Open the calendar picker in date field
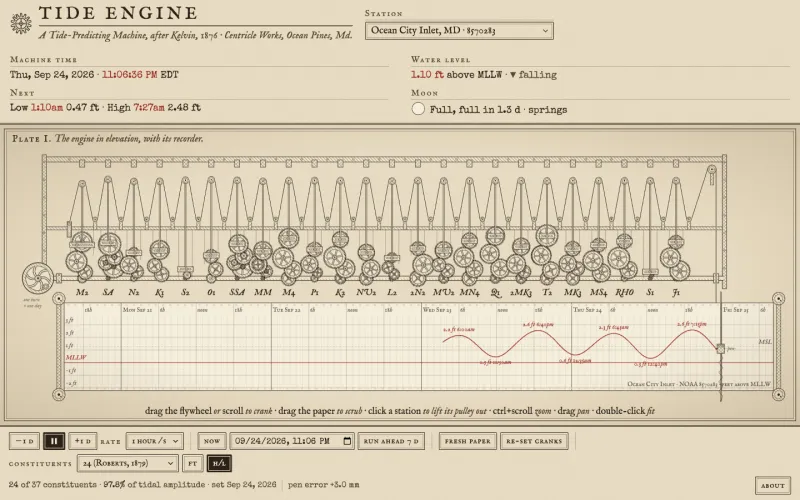Viewport: 800px width, 500px height. 347,441
